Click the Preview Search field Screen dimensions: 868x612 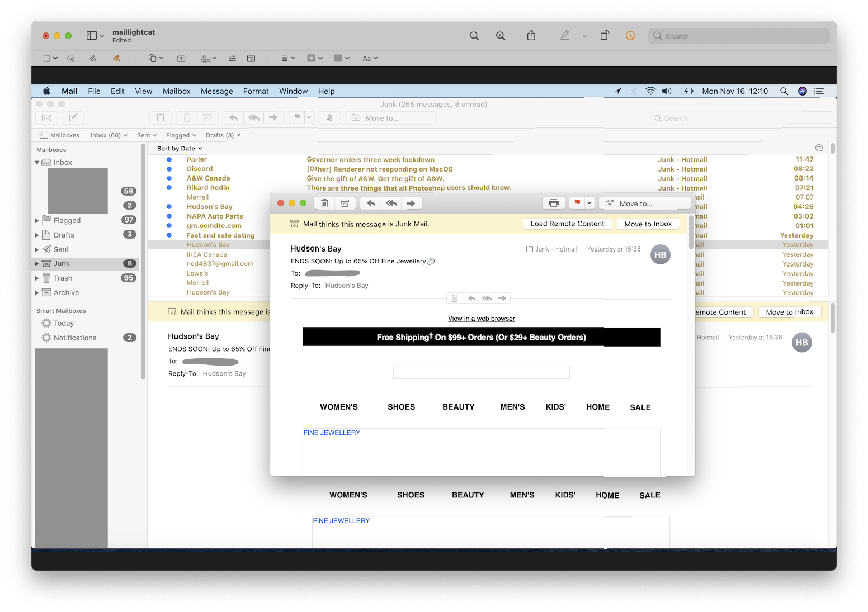739,36
